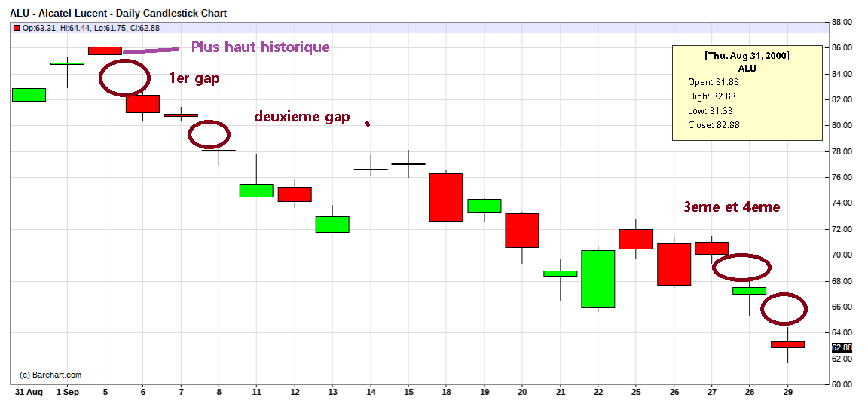Screen dimensions: 868x413
Task: Click the date axis label 29
Action: click(787, 393)
